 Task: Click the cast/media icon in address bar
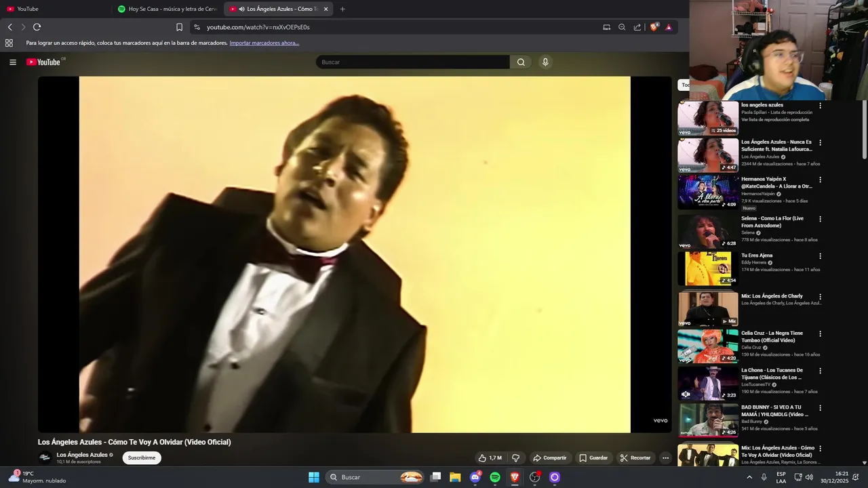pyautogui.click(x=606, y=27)
